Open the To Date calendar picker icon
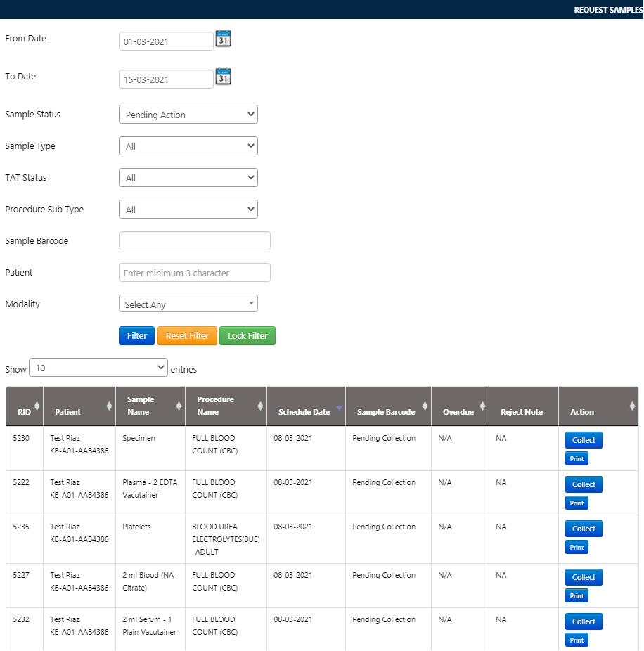Image resolution: width=644 pixels, height=651 pixels. [223, 77]
